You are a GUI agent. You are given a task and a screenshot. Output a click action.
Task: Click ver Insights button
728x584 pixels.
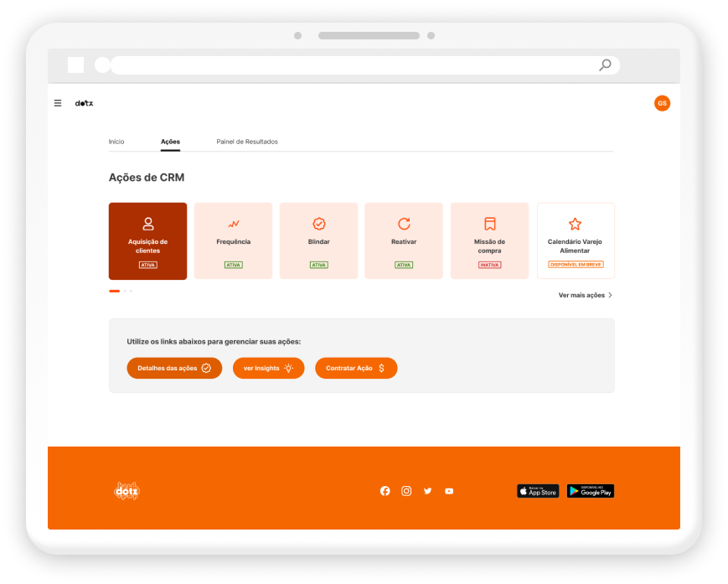coord(268,368)
